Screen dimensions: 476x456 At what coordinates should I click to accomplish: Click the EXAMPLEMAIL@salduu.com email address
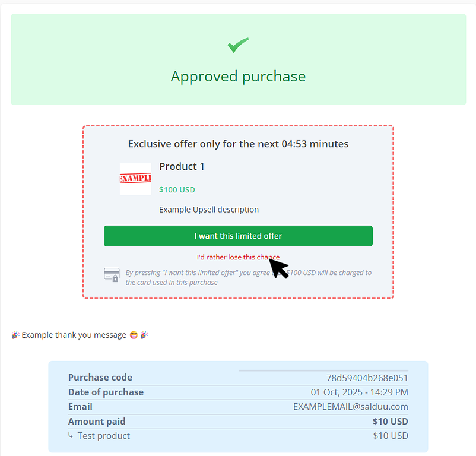(x=350, y=407)
